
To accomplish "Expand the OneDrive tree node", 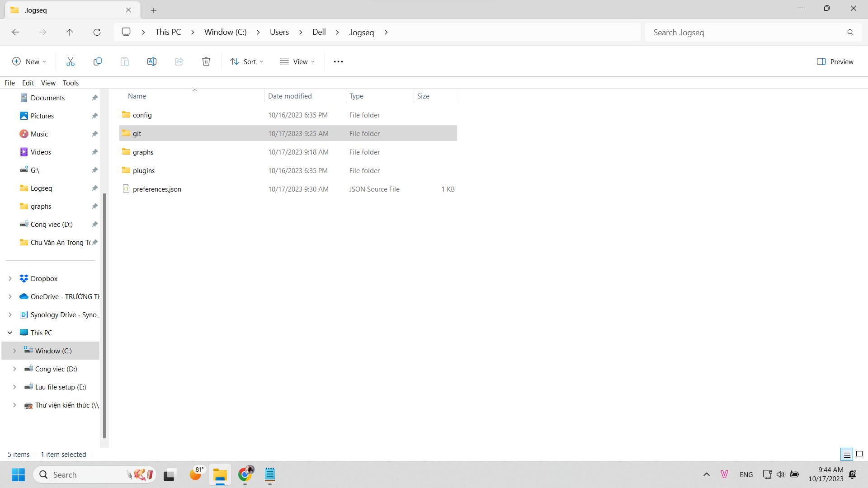I will (x=10, y=297).
